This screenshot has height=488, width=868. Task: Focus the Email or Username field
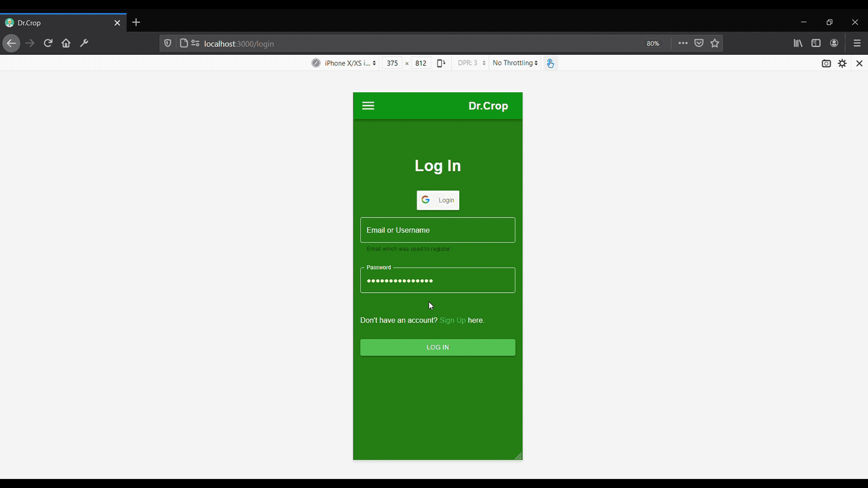pos(438,230)
